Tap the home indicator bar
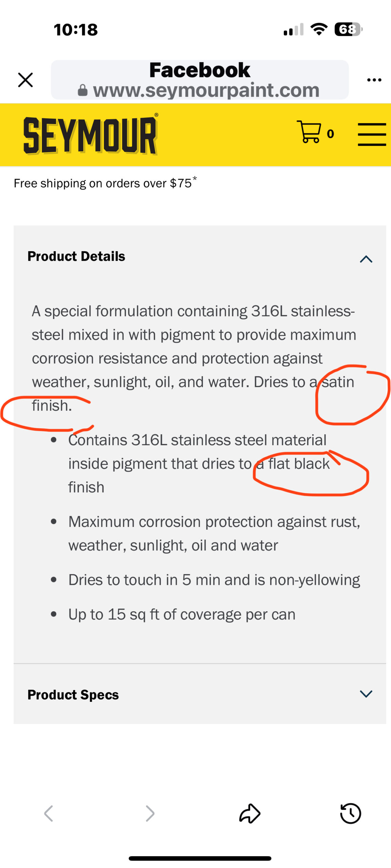Viewport: 391px width, 868px height. click(200, 858)
